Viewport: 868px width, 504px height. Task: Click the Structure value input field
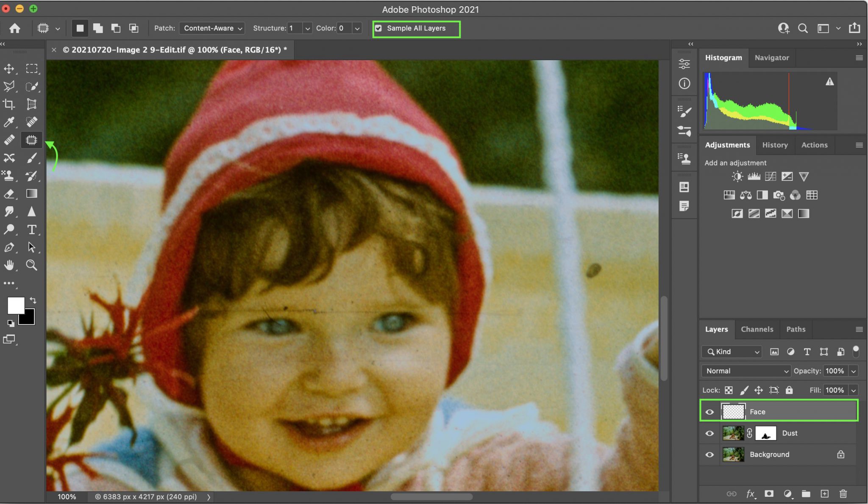pyautogui.click(x=295, y=28)
